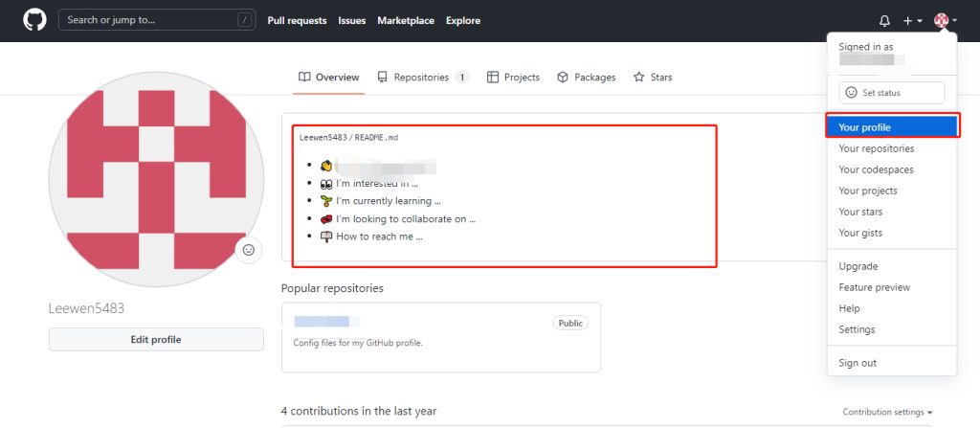Click the eyes emoji in README
The image size is (980, 428).
pos(325,183)
